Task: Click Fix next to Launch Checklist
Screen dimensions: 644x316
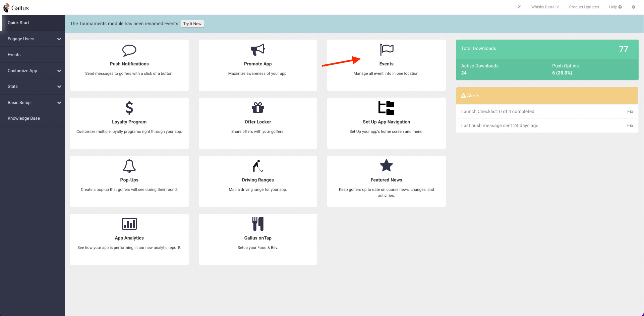Action: (630, 111)
